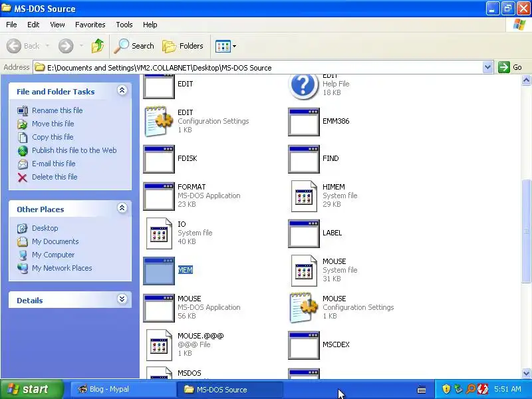Screen dimensions: 532x399
Task: Click the EMM386 file name
Action: 336,121
